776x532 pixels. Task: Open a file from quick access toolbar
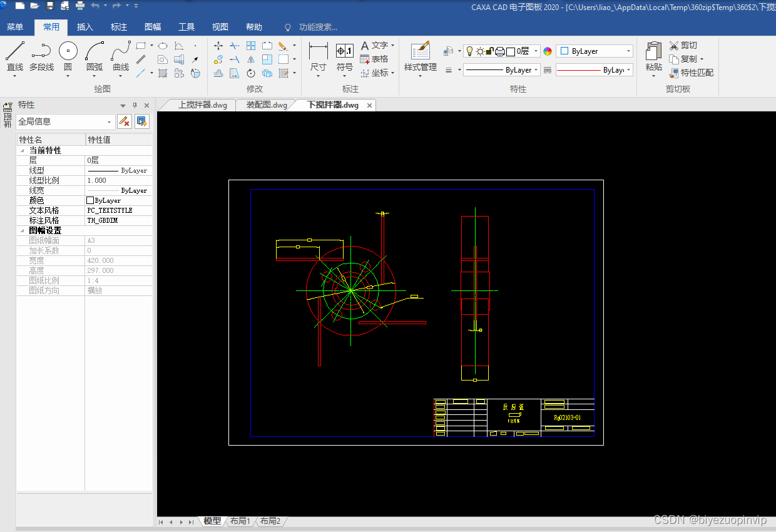34,6
